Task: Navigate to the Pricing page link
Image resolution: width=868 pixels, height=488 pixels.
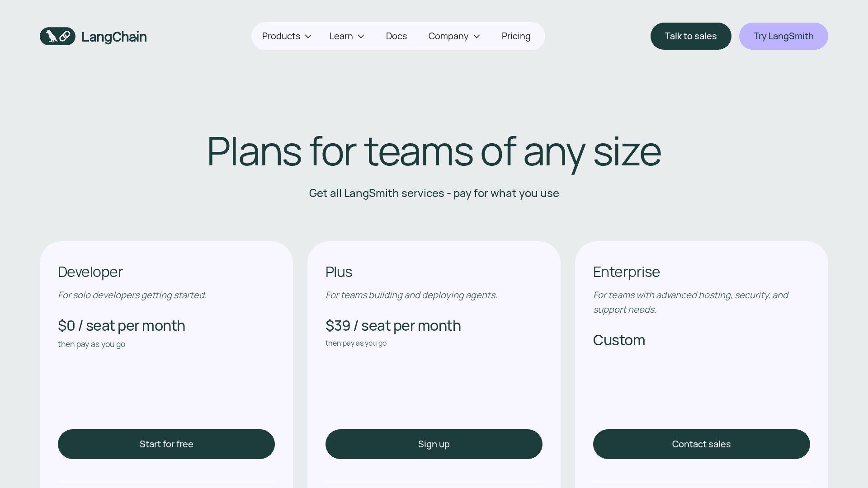Action: 516,36
